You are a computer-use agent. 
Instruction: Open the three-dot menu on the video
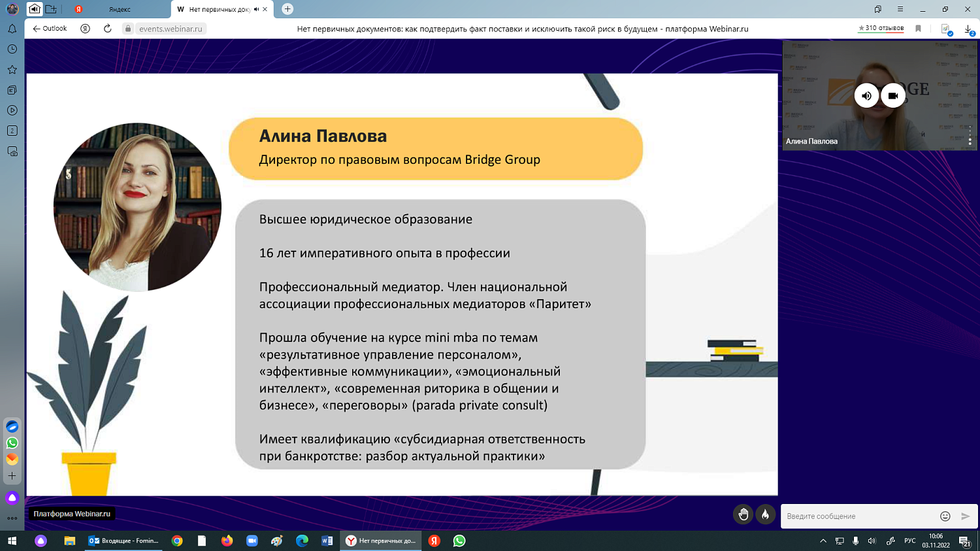(x=970, y=136)
